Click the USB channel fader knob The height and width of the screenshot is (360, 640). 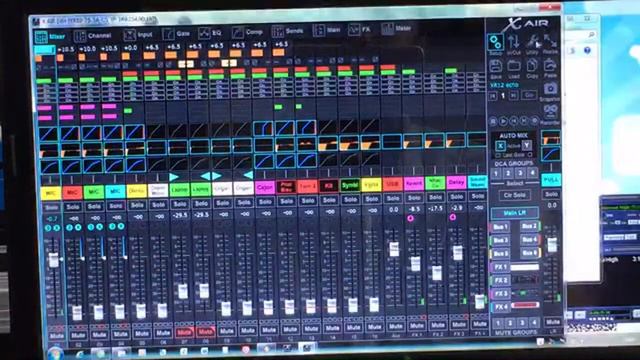click(394, 249)
